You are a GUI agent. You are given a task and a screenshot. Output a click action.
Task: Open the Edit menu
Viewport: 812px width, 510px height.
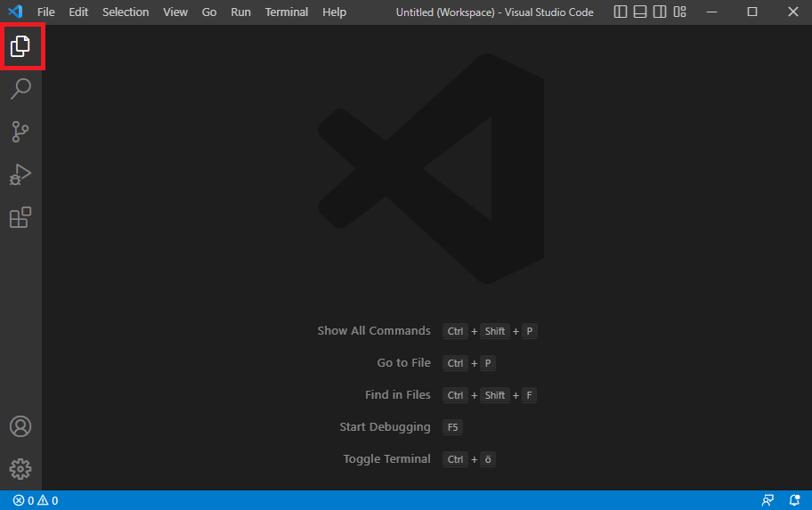click(x=78, y=12)
